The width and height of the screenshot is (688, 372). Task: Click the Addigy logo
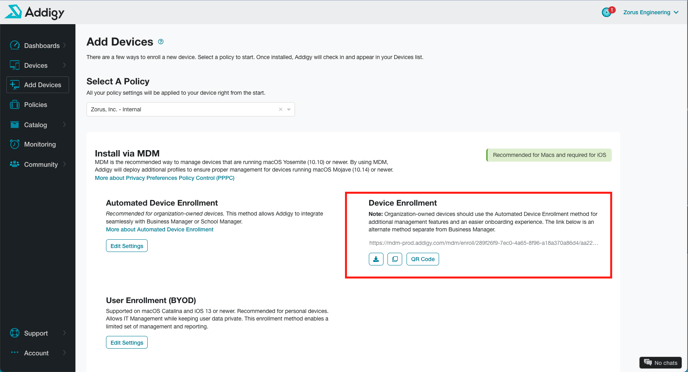[x=35, y=12]
